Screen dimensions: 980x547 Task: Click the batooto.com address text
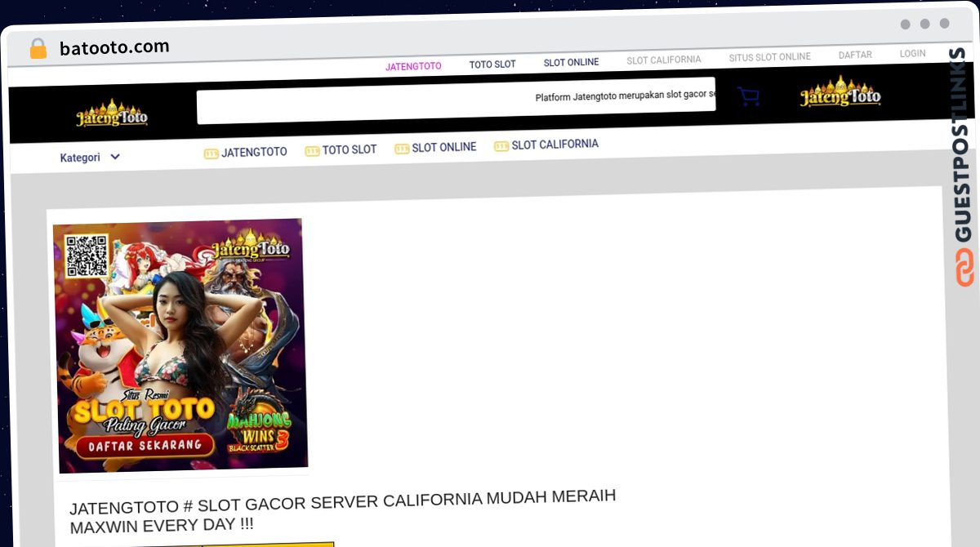[114, 47]
